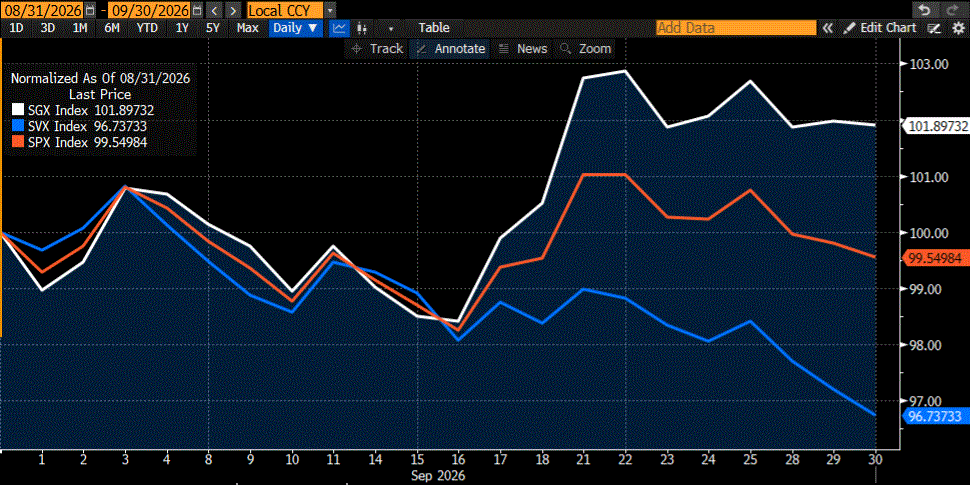Click the magnifier icon on Zoom
This screenshot has height=485, width=970.
pyautogui.click(x=565, y=49)
